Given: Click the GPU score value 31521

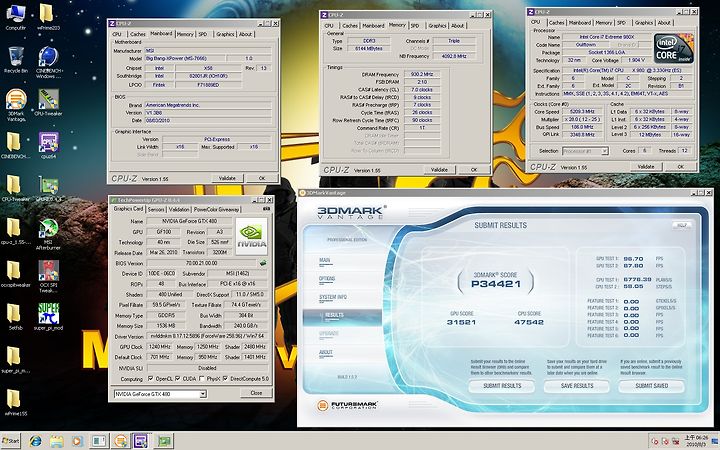Looking at the screenshot, I should (461, 322).
